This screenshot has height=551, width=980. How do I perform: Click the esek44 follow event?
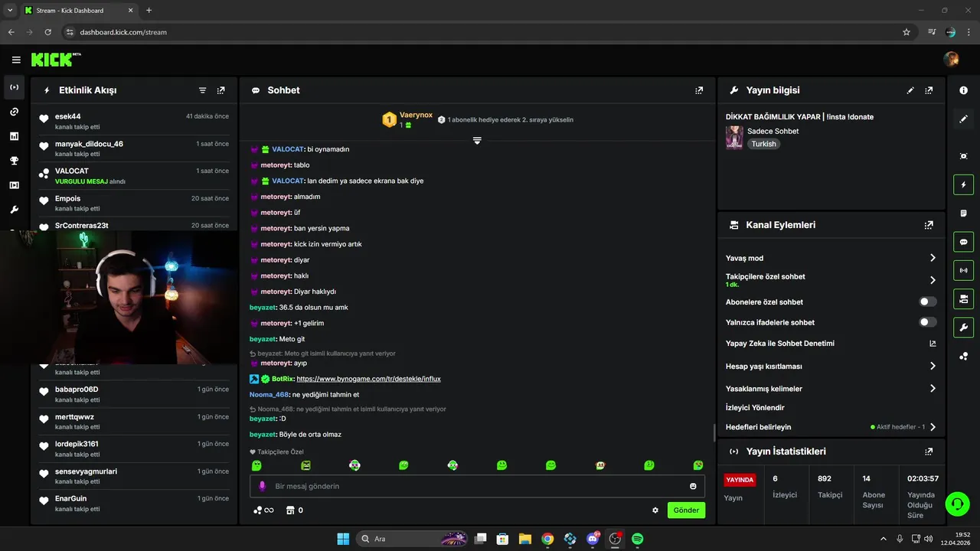134,121
